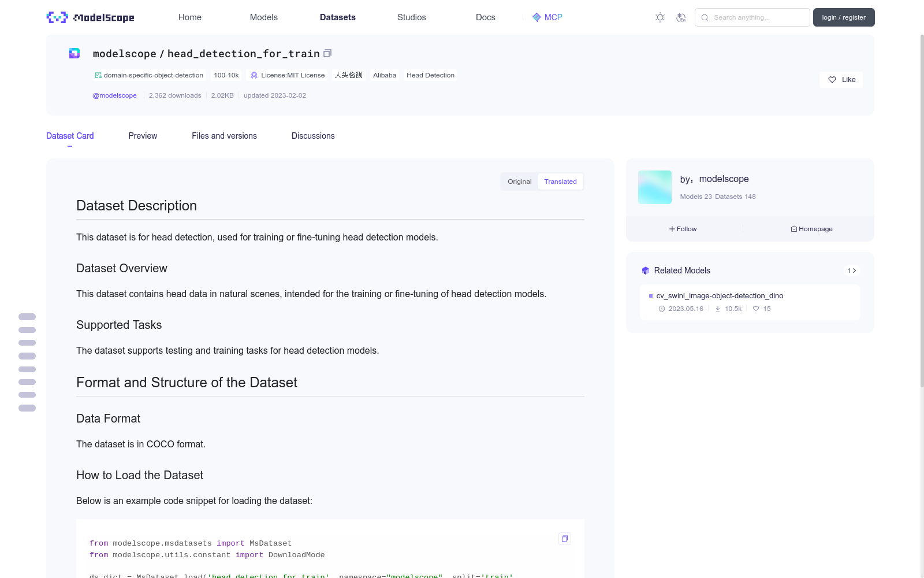This screenshot has height=578, width=924.
Task: Click License:MIT License tag
Action: coord(287,75)
